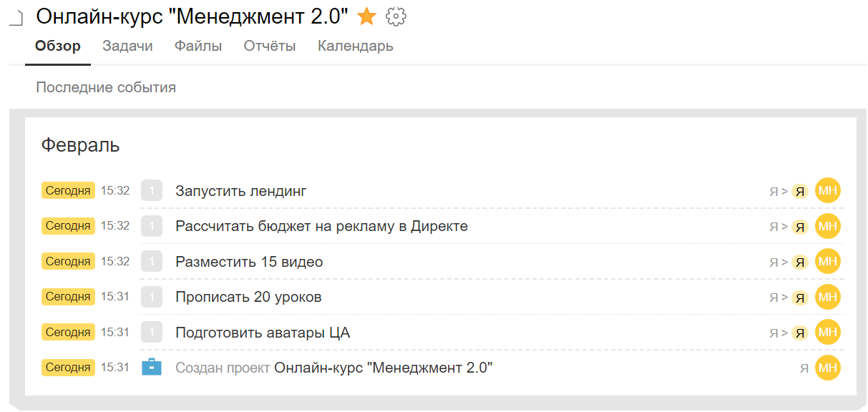
Task: Toggle the favorite star next to project title
Action: [x=366, y=16]
